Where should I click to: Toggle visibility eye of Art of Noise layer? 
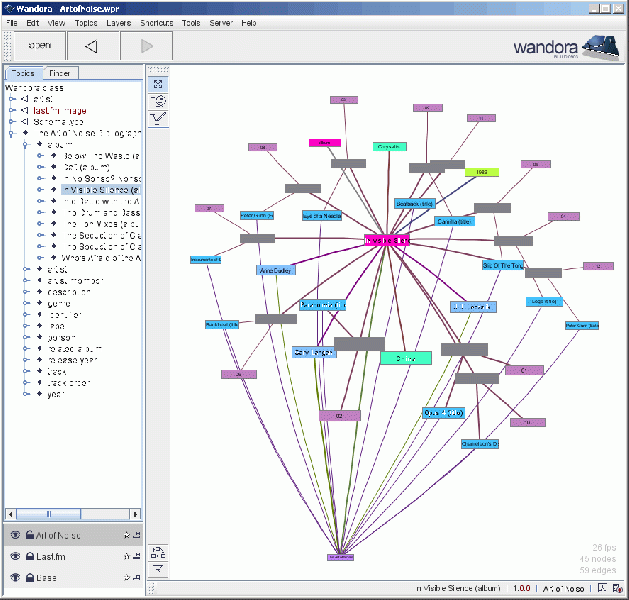click(15, 535)
